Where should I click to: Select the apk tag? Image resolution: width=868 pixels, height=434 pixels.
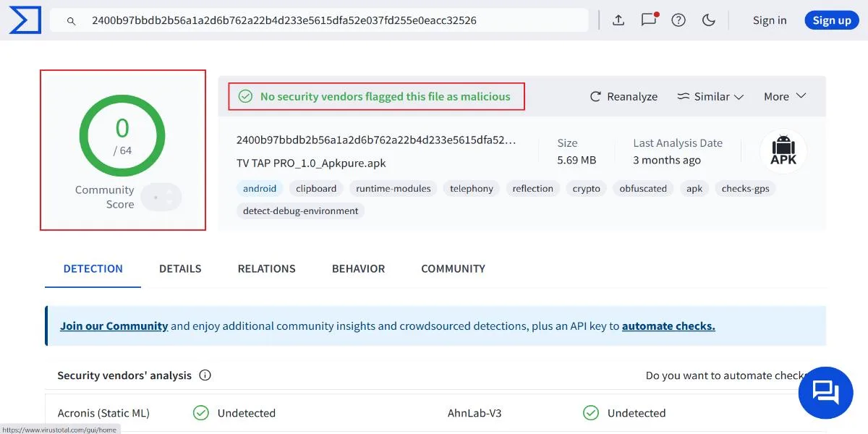click(694, 189)
